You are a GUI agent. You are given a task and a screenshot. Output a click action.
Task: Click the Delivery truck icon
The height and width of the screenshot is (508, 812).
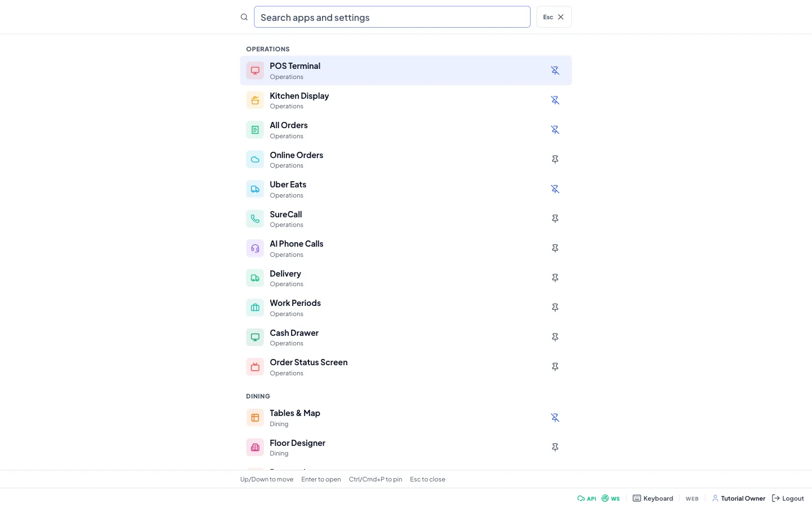coord(255,278)
